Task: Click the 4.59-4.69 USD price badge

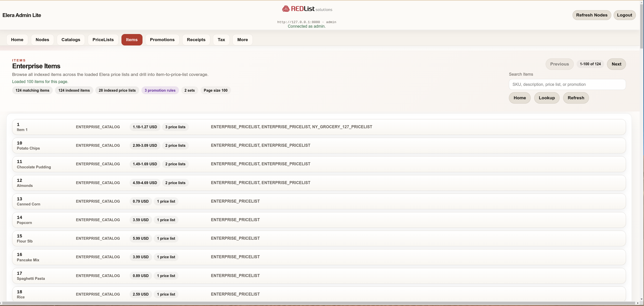Action: pos(145,183)
